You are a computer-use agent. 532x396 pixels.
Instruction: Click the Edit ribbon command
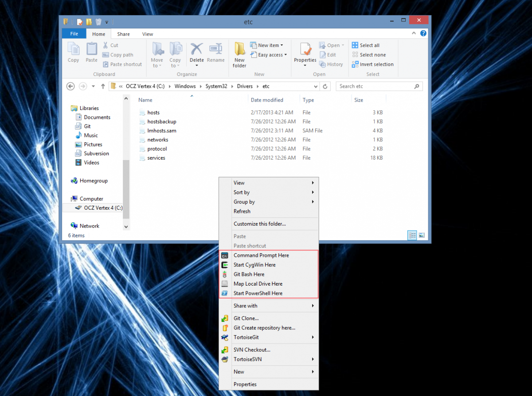tap(328, 55)
